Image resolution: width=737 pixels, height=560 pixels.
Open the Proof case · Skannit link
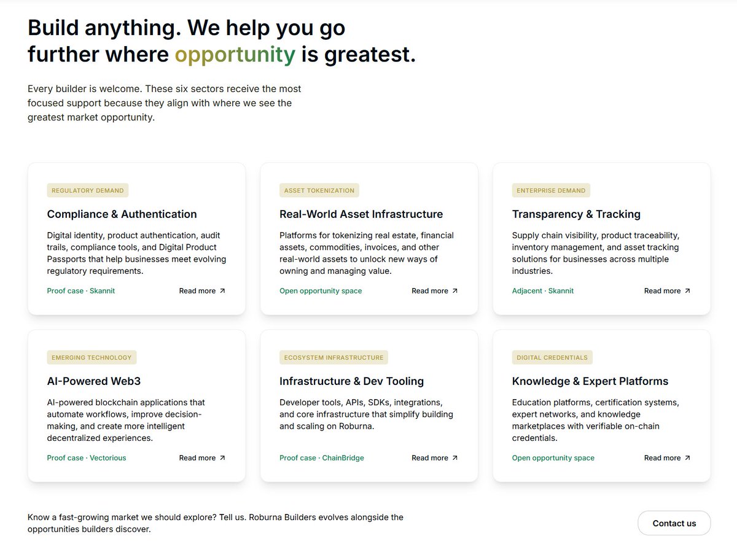81,291
